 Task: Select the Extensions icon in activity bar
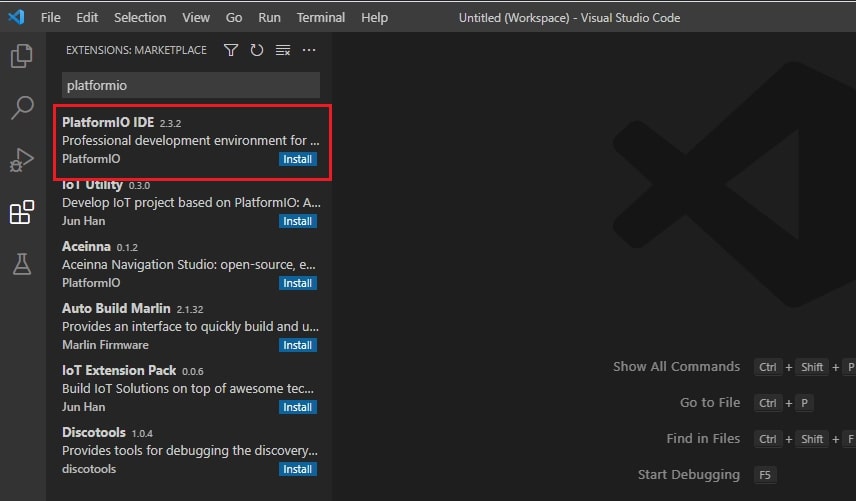pos(21,212)
